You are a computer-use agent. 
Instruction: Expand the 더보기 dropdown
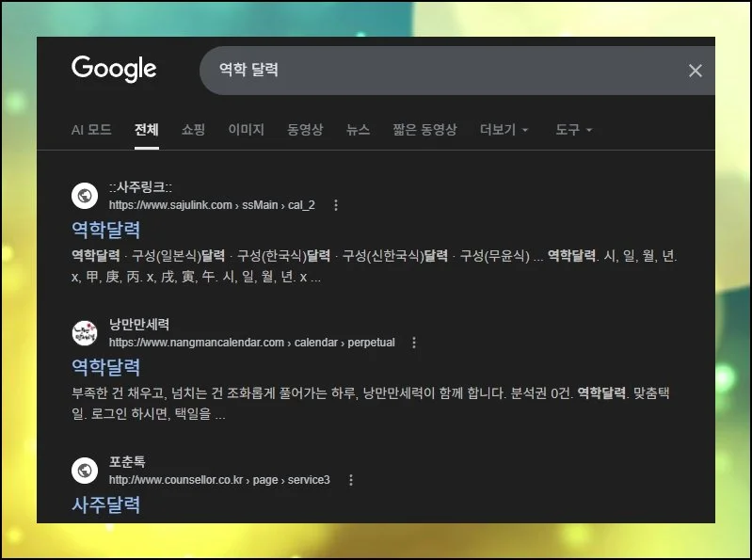504,130
